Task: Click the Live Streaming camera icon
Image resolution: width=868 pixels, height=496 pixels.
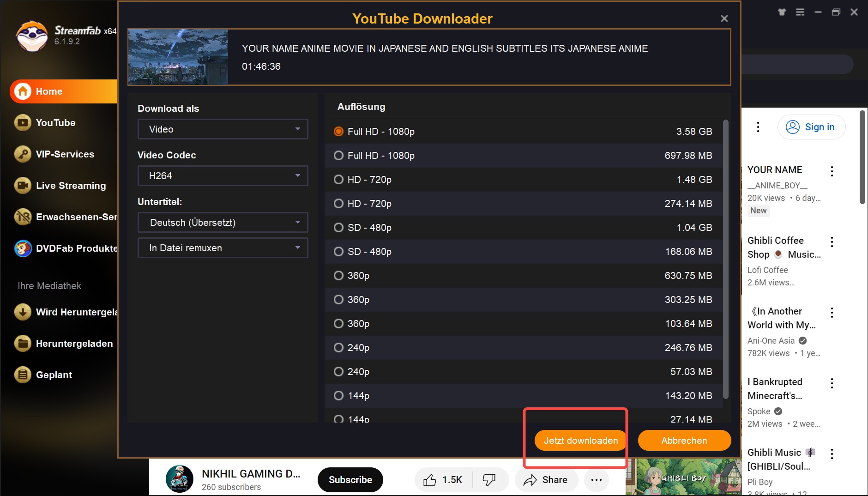Action: pyautogui.click(x=23, y=186)
